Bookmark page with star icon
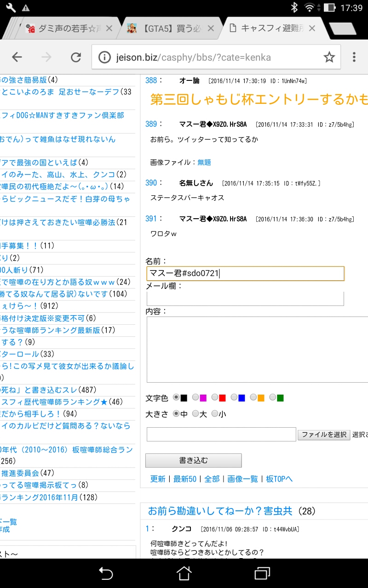 pyautogui.click(x=329, y=57)
